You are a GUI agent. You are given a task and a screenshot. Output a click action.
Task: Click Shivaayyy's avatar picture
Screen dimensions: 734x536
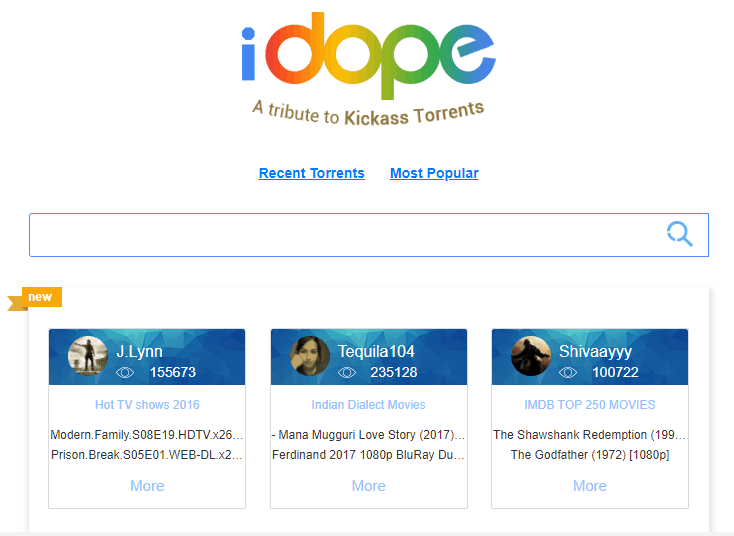coord(531,356)
